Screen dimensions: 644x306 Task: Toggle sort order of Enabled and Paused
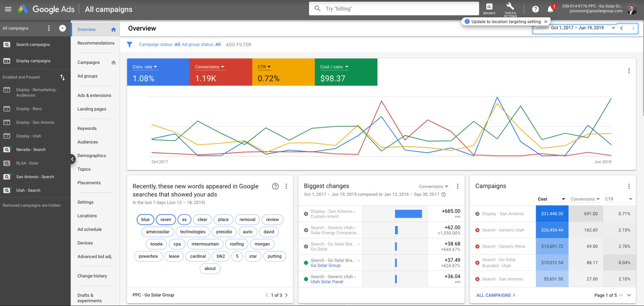click(62, 77)
